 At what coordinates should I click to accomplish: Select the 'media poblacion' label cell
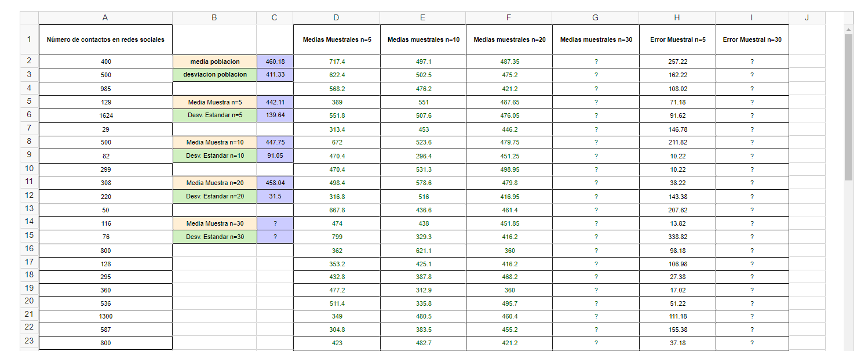click(214, 61)
